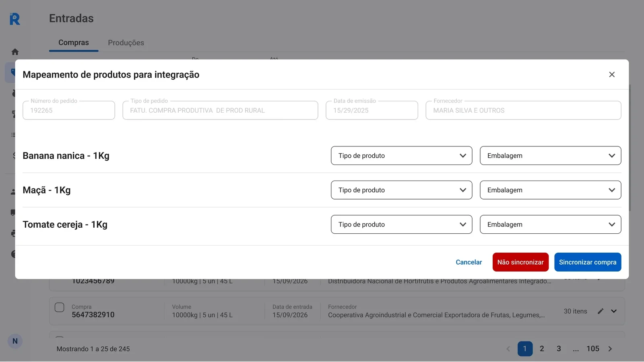
Task: Open the N user avatar at bottom left
Action: click(x=15, y=341)
